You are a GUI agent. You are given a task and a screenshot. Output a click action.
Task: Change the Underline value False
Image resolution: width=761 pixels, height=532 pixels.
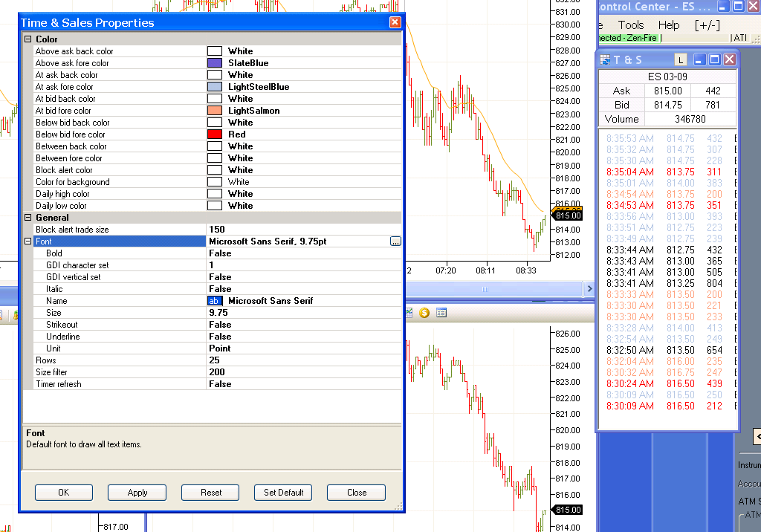(304, 337)
